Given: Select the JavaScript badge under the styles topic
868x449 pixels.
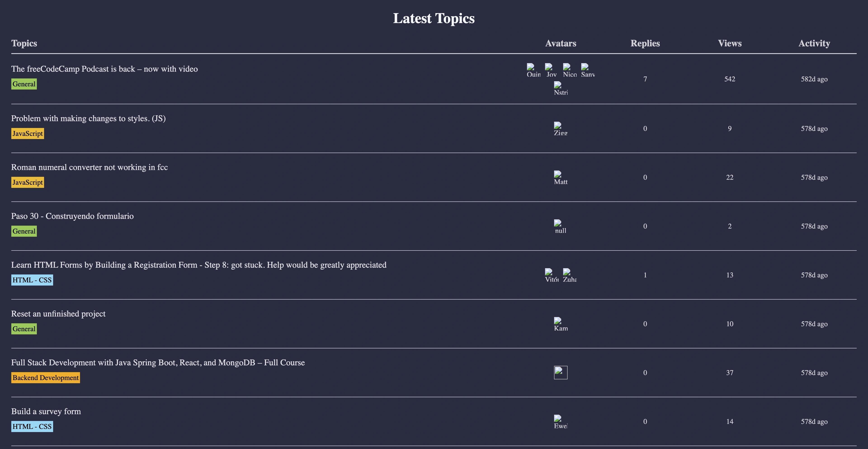Looking at the screenshot, I should pos(27,133).
